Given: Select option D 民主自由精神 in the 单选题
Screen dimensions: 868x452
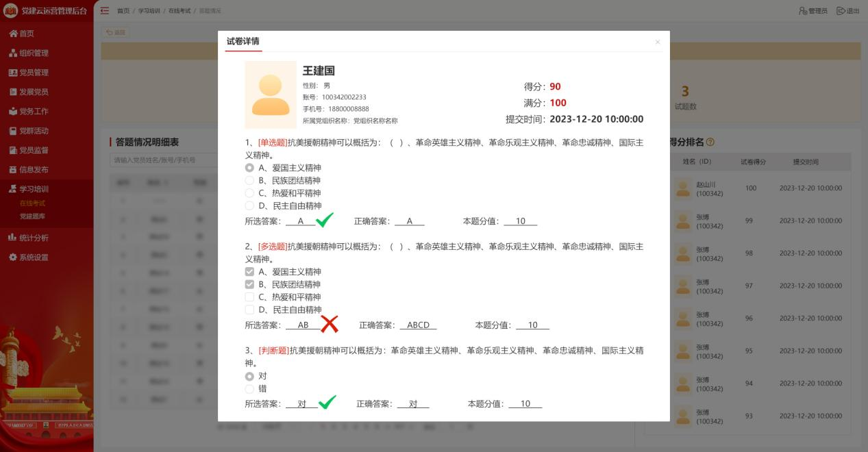Looking at the screenshot, I should pos(249,205).
